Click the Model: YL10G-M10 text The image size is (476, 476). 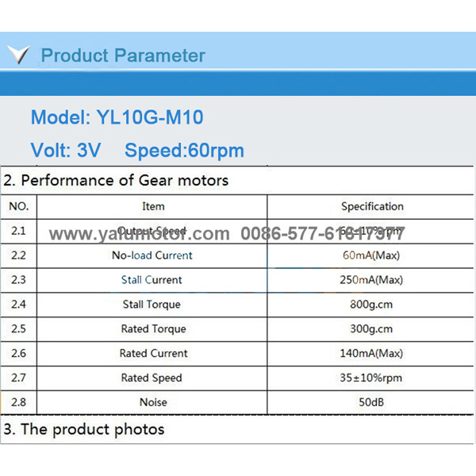[117, 117]
